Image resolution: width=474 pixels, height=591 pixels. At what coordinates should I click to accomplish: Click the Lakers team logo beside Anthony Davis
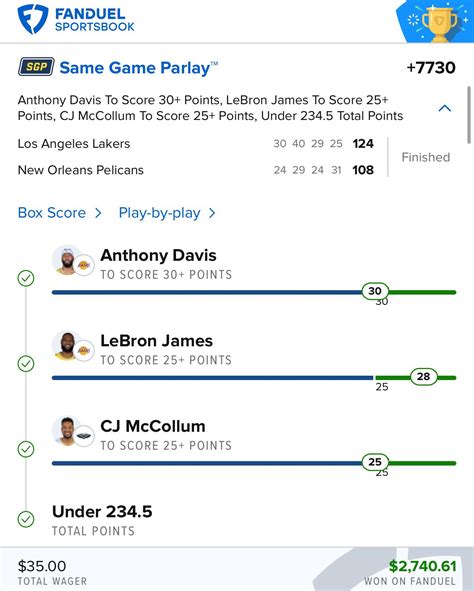pyautogui.click(x=84, y=265)
